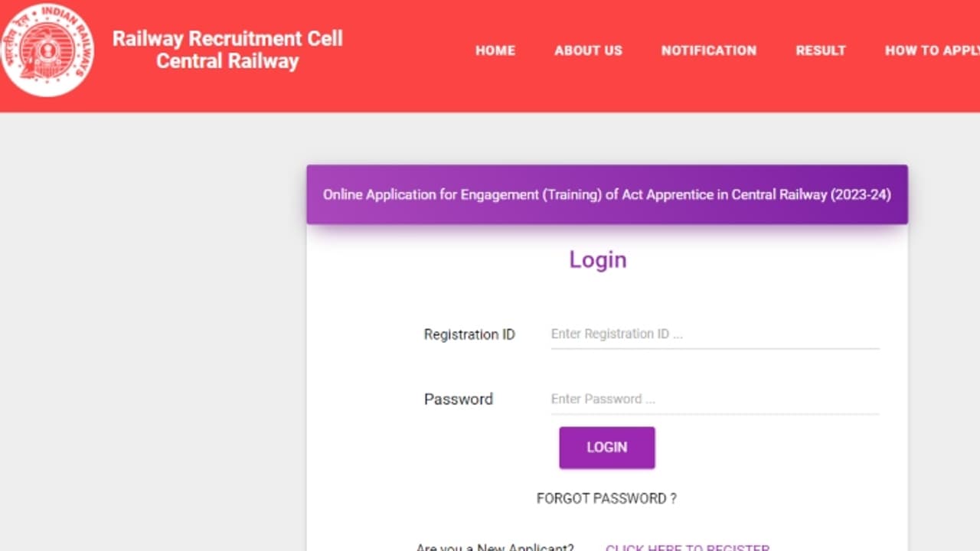Open the NOTIFICATION section

[708, 51]
